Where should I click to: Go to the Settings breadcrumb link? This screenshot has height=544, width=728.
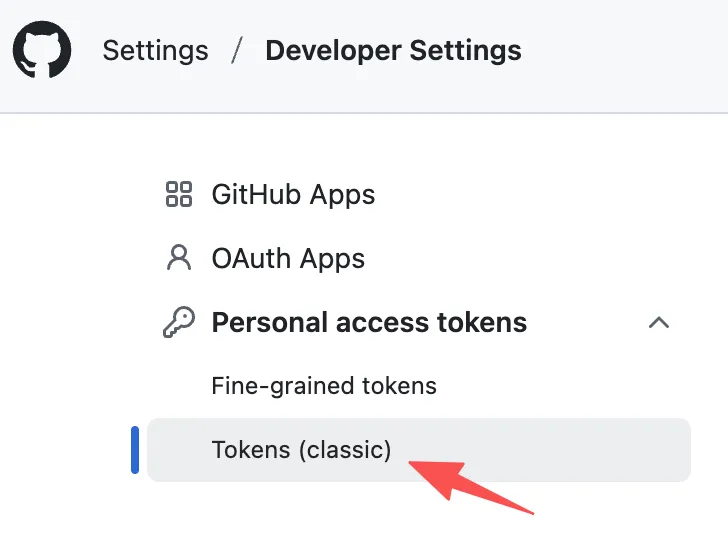pos(155,50)
